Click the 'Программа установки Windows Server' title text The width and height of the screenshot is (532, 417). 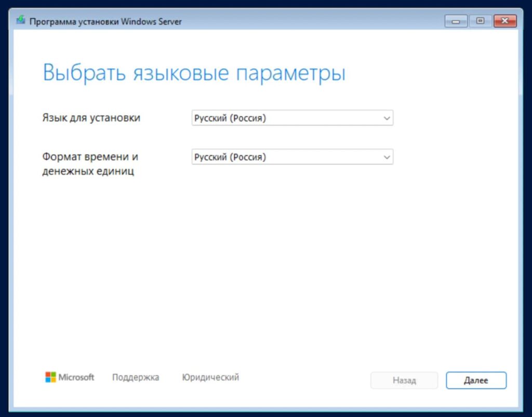point(105,22)
